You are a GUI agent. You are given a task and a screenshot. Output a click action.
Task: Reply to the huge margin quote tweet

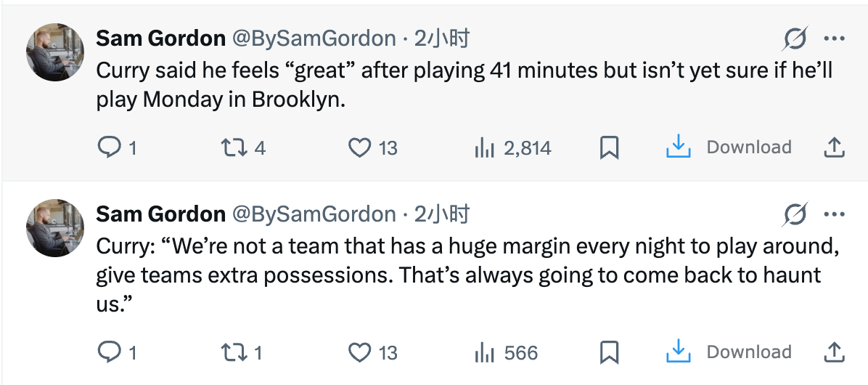pos(109,353)
